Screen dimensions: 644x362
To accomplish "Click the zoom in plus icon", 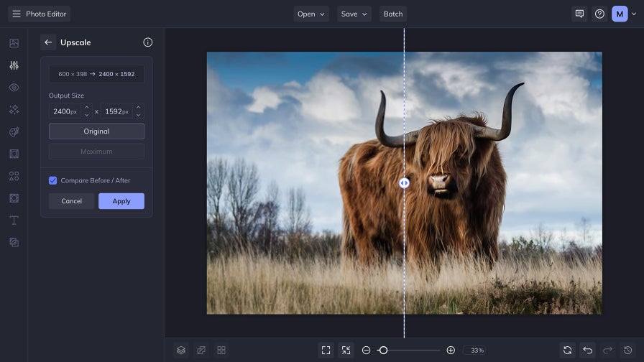I will 451,350.
